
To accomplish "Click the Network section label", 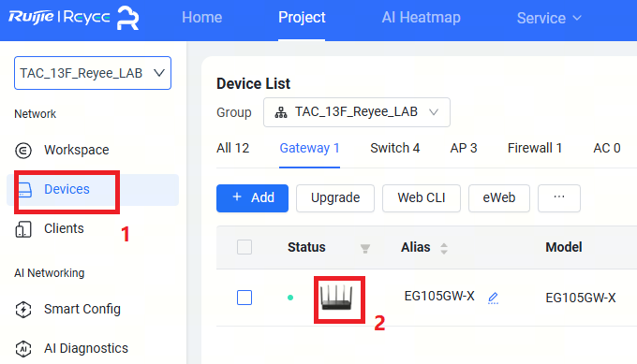I will 35,114.
